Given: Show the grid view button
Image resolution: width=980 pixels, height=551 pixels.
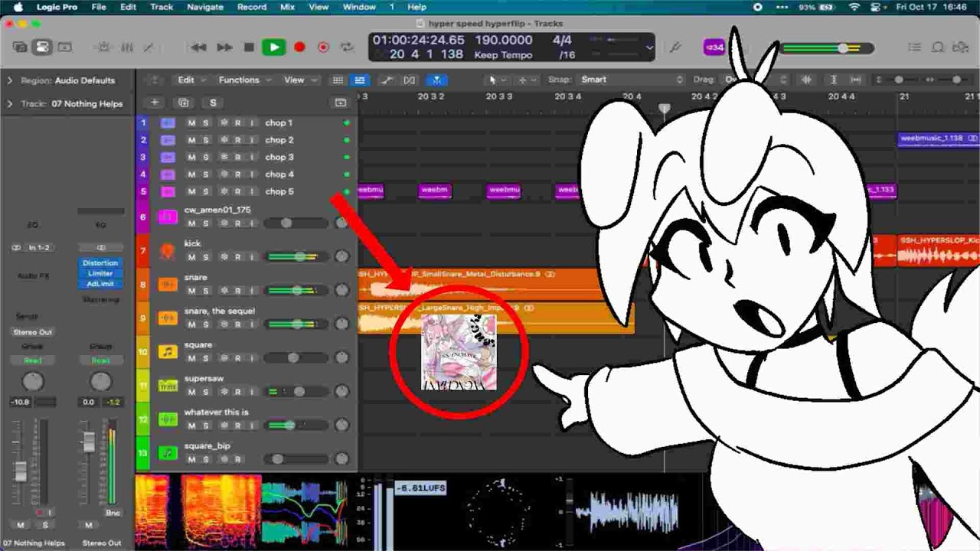Looking at the screenshot, I should pos(338,80).
